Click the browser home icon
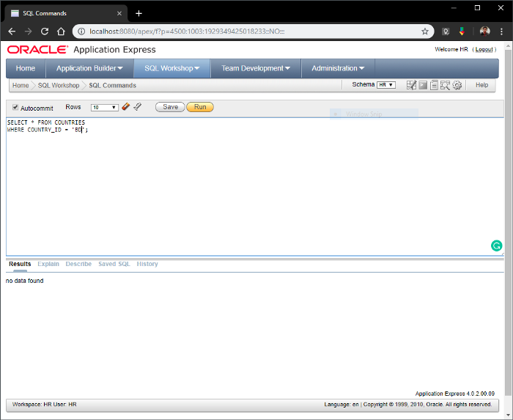 pyautogui.click(x=61, y=32)
